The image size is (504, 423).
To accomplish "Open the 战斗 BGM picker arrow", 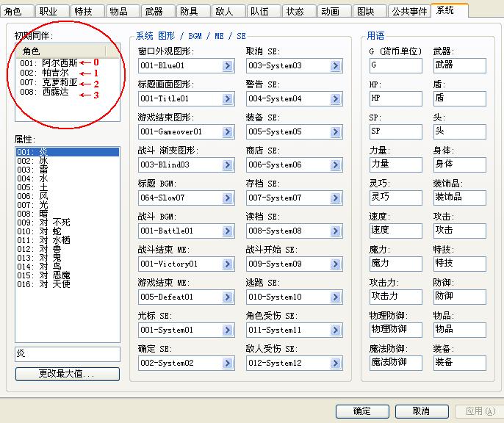I will click(x=228, y=231).
